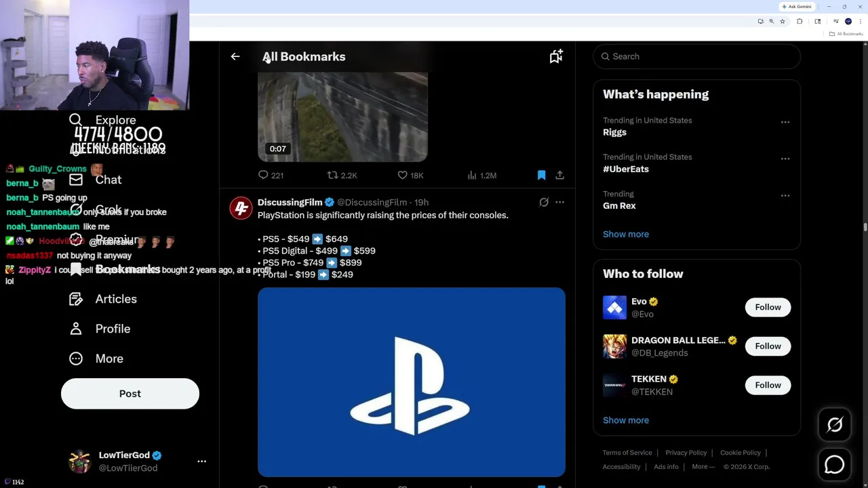Screen dimensions: 868x488
Task: Expand the More footer menu
Action: [703, 466]
